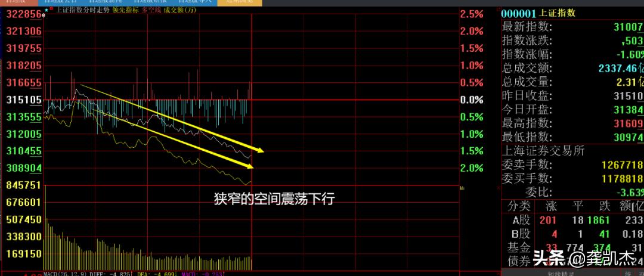The height and width of the screenshot is (276, 644).
Task: Click the gear-like marker next to 322856
Action: [x=44, y=15]
